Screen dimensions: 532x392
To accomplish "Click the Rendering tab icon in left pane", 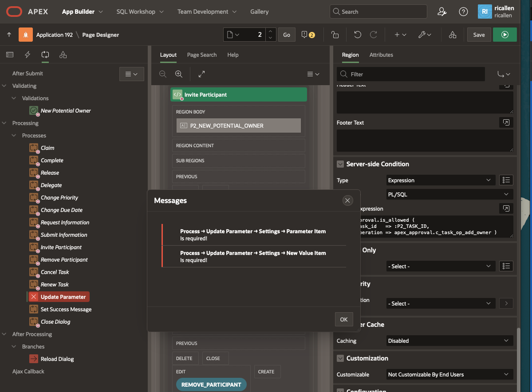I will pyautogui.click(x=9, y=55).
